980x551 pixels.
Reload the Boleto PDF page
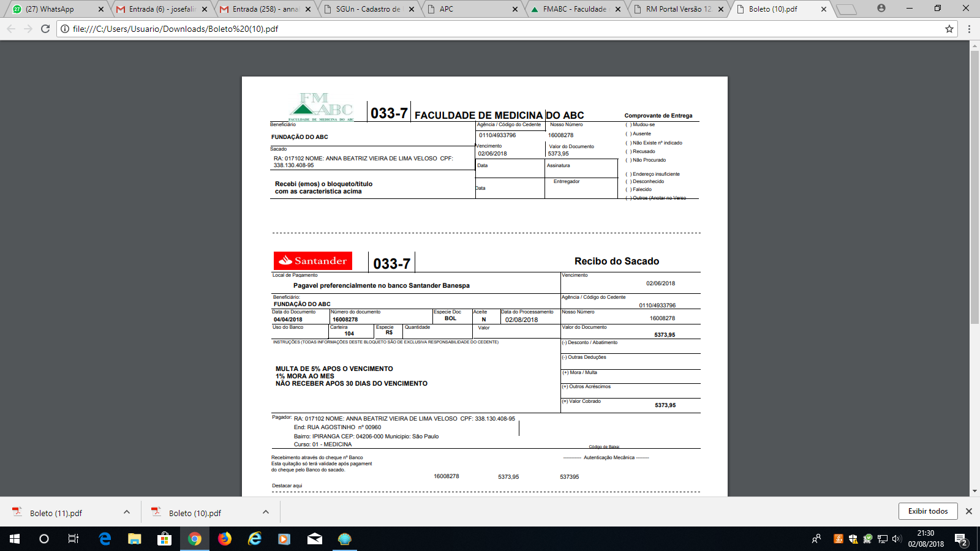tap(45, 29)
